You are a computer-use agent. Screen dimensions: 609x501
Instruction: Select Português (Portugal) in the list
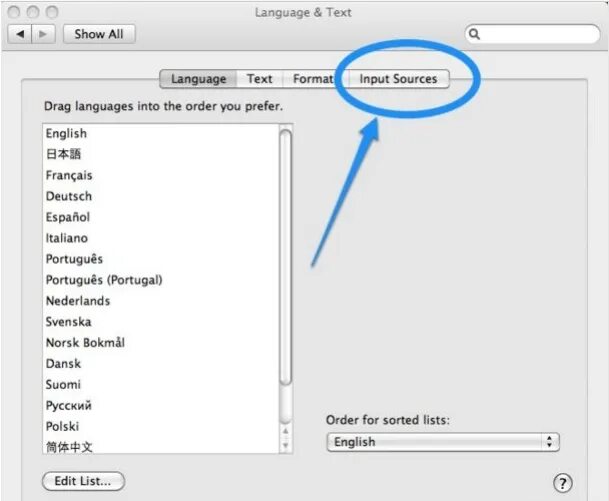click(x=161, y=280)
